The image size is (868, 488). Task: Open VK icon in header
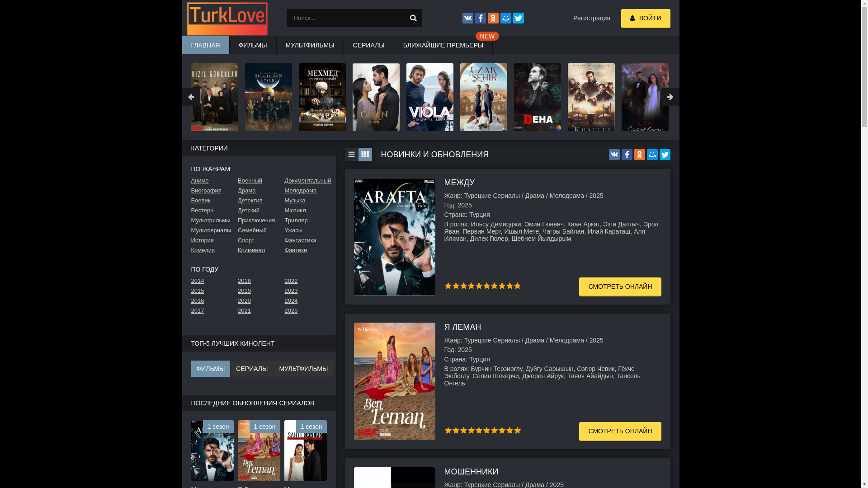pyautogui.click(x=467, y=18)
